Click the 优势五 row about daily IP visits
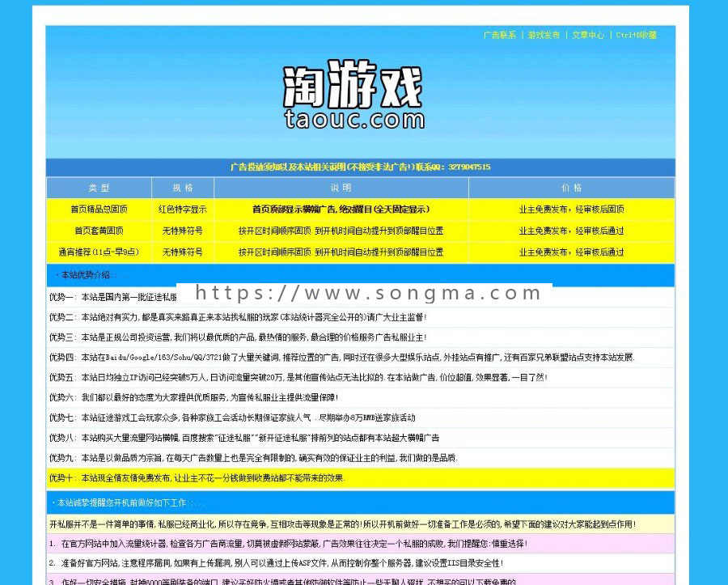This screenshot has width=728, height=585. tap(360, 378)
